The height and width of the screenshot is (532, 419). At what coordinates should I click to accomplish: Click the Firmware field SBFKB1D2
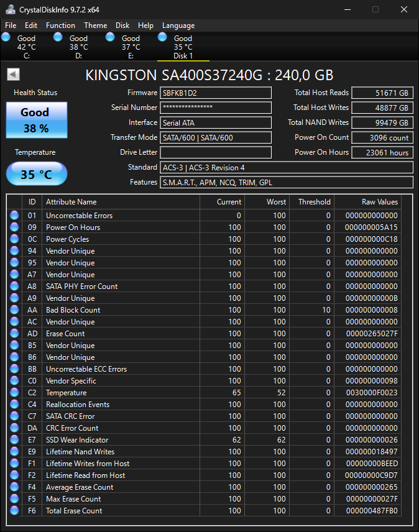216,93
